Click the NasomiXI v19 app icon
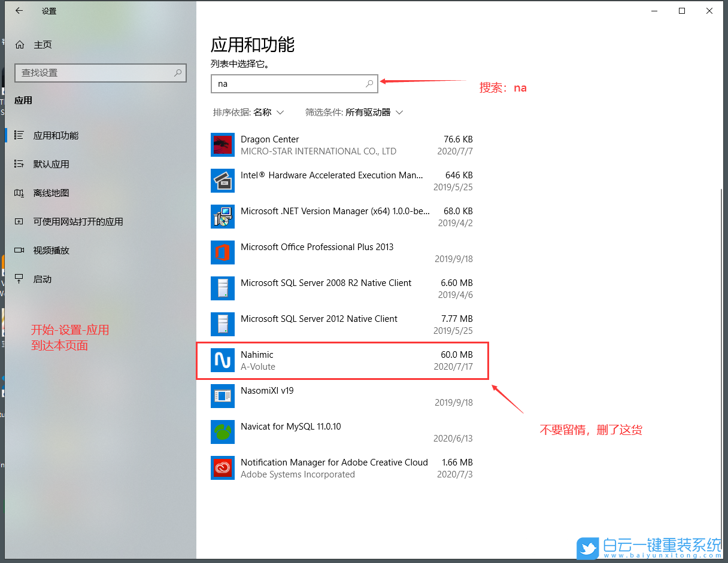 [222, 396]
